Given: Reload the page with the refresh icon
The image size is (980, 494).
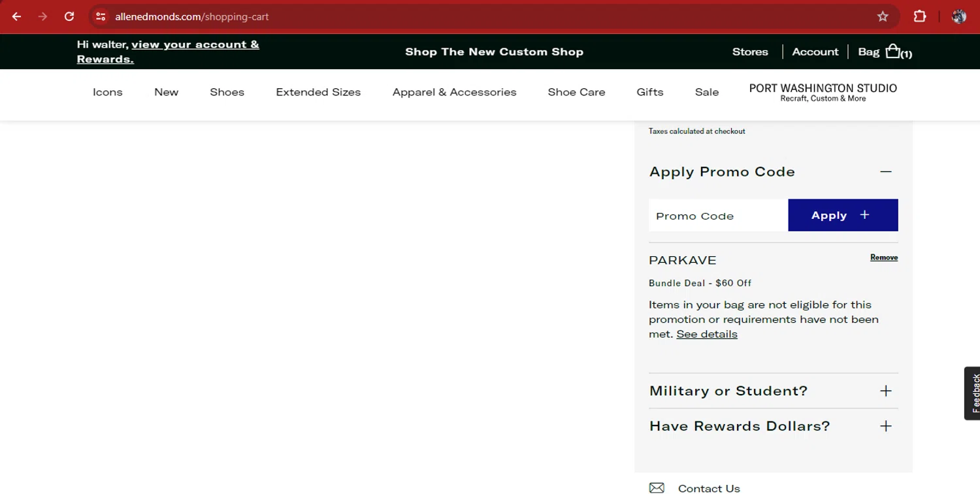Looking at the screenshot, I should (x=69, y=16).
